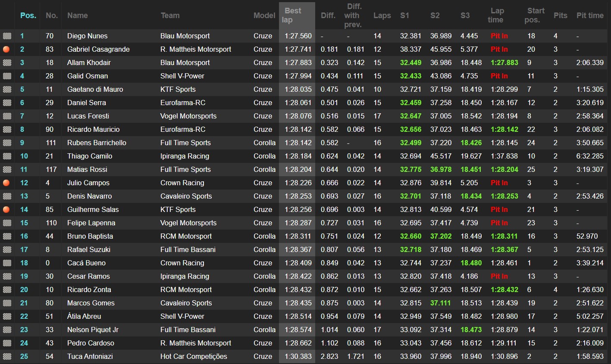
Task: Click the checkered flag icon beside Galid Osman
Action: click(7, 76)
